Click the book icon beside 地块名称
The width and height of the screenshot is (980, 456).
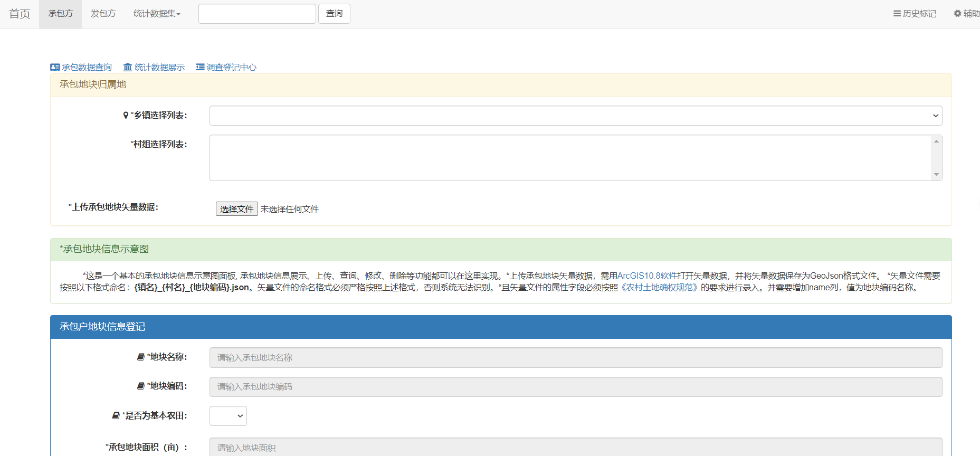point(141,357)
